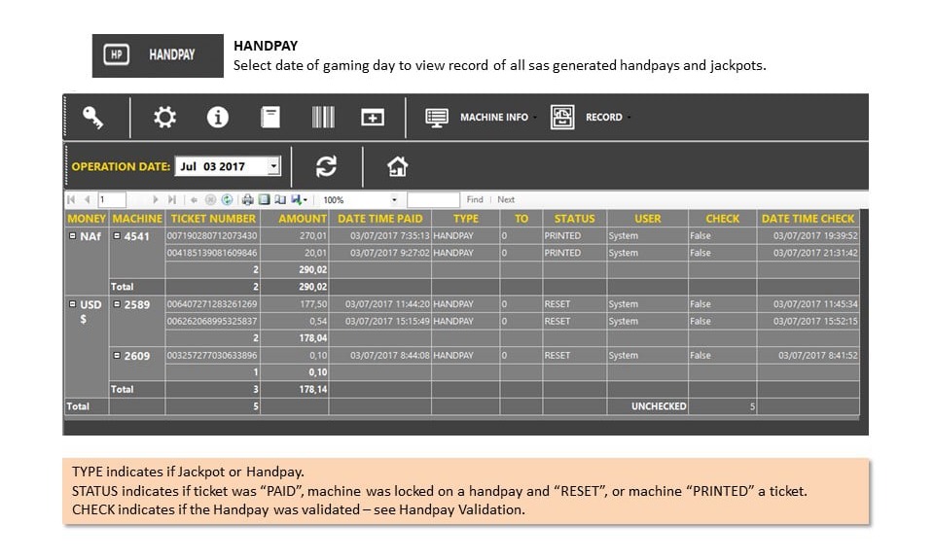Print the report with printer icon
The image size is (934, 560).
pos(248,200)
